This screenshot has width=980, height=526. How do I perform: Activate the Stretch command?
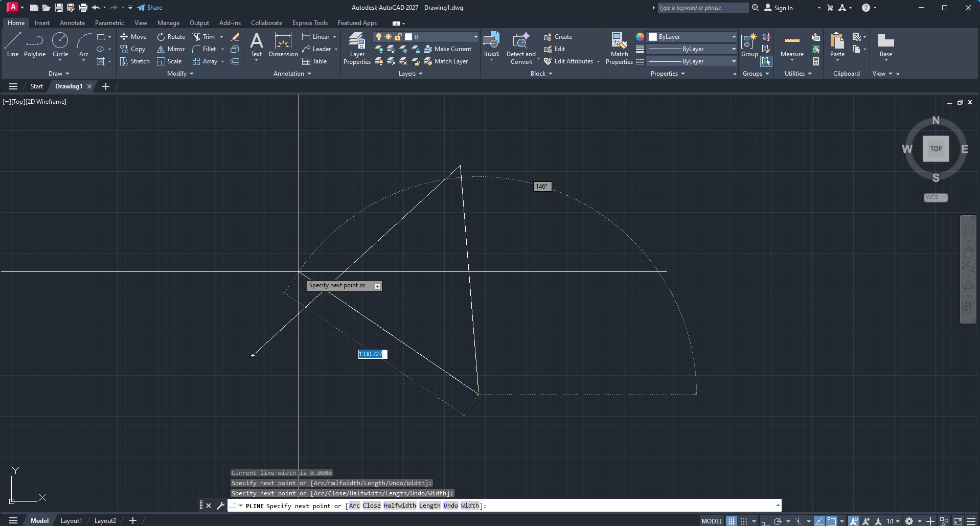135,61
